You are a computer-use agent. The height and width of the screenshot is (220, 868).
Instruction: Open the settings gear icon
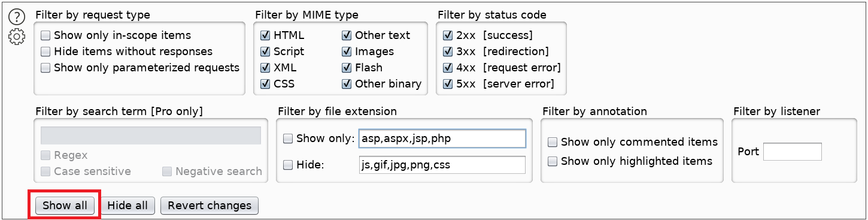[17, 37]
